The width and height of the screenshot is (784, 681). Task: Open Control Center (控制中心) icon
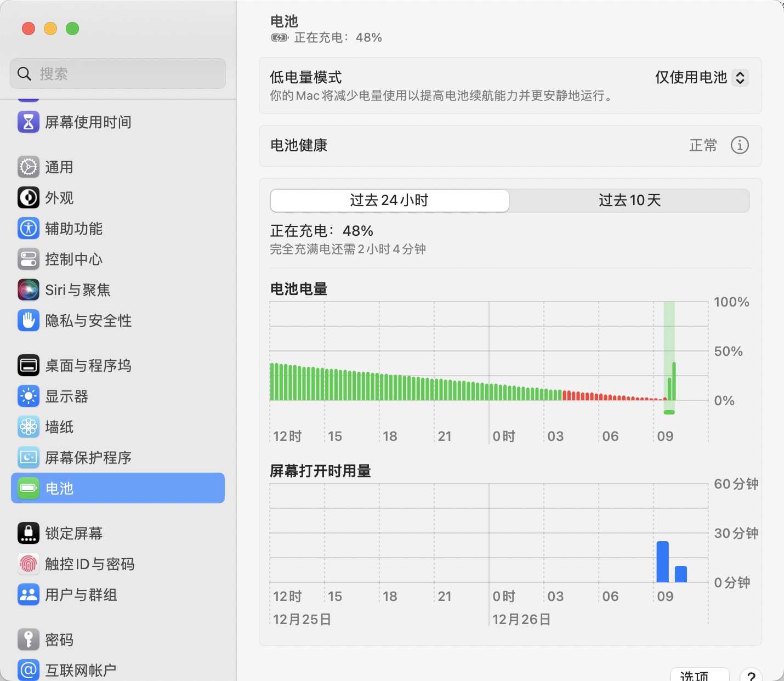tap(29, 259)
